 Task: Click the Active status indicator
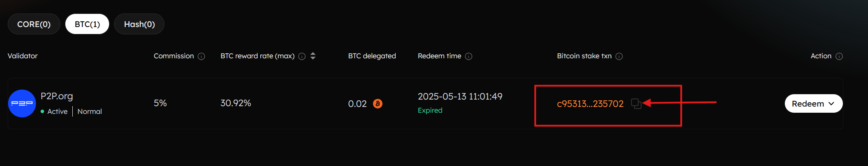pyautogui.click(x=55, y=112)
